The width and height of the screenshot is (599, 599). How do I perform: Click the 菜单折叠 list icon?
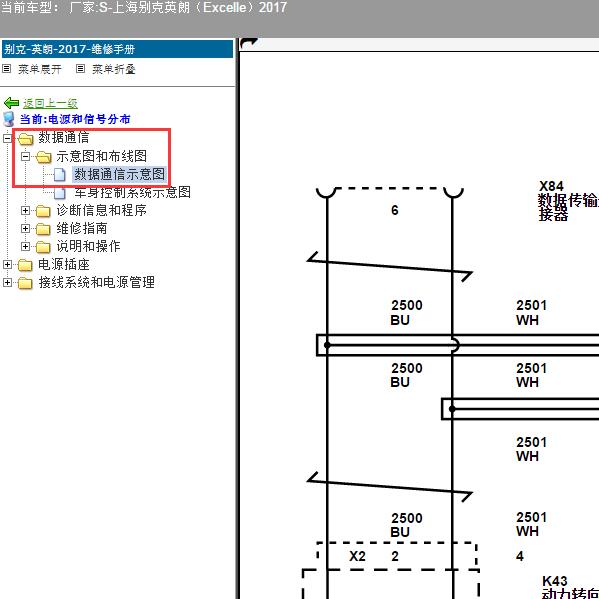[80, 69]
